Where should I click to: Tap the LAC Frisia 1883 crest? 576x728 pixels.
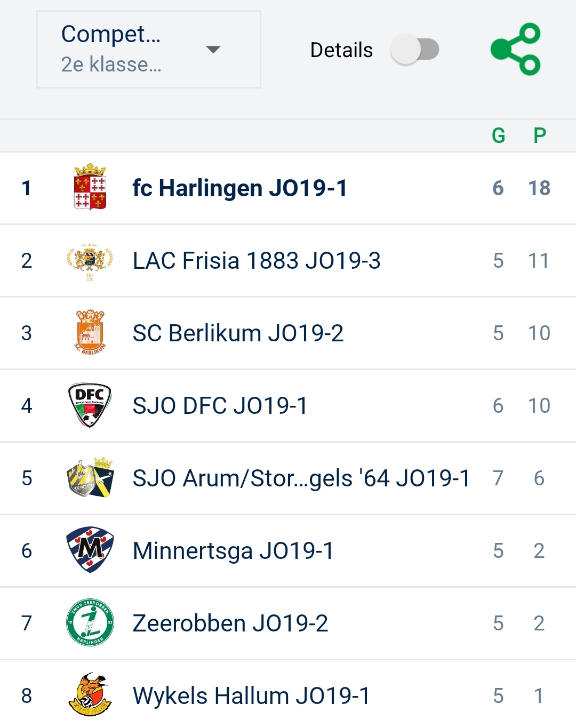click(90, 261)
